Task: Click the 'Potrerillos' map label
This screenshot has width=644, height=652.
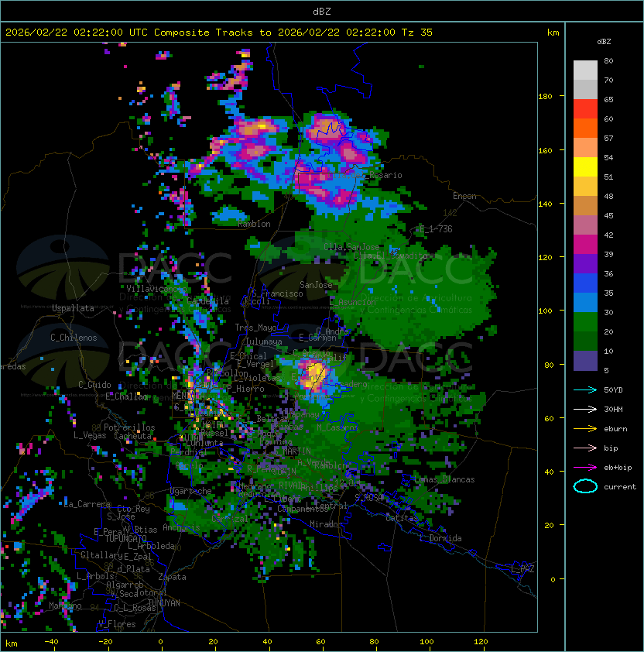Action: click(129, 427)
